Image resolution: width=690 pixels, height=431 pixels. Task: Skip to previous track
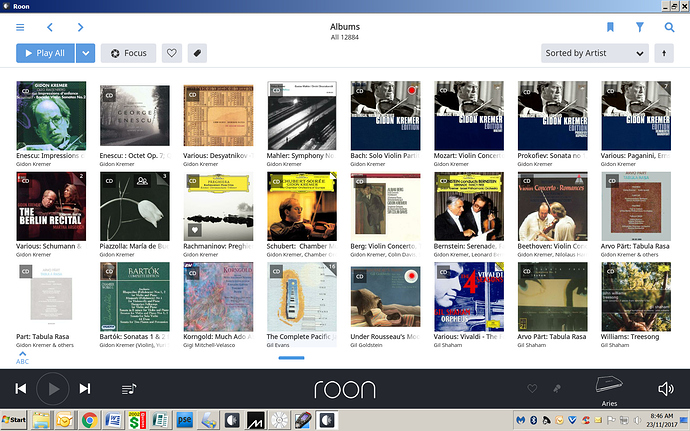[x=21, y=389]
